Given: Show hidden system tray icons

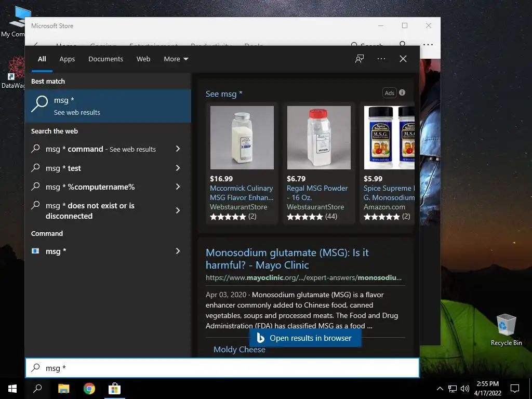Looking at the screenshot, I should [440, 389].
